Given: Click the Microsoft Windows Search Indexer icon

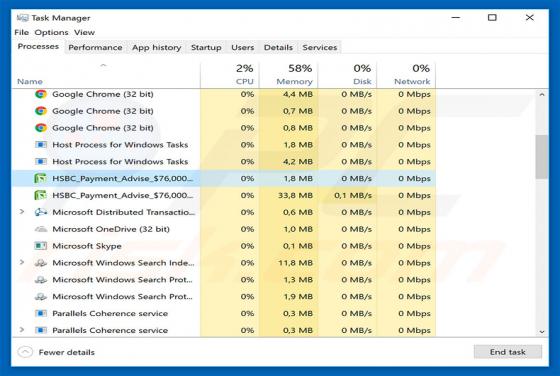Looking at the screenshot, I should pyautogui.click(x=41, y=263).
